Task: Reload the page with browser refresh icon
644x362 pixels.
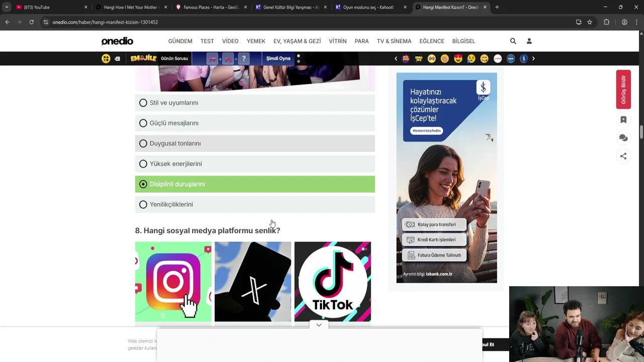Action: click(x=31, y=22)
